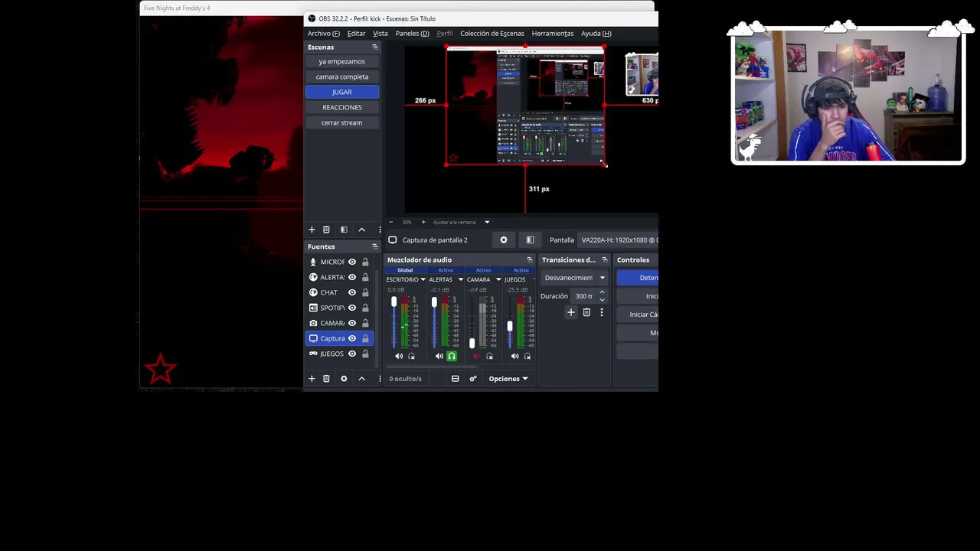Undock the Mezclador de audio panel
Viewport: 980px width, 551px height.
coord(529,260)
